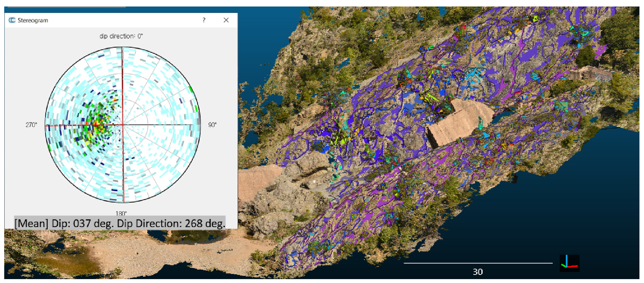The width and height of the screenshot is (644, 283).
Task: Click the 'dip direction: 0°' label
Action: 121,36
